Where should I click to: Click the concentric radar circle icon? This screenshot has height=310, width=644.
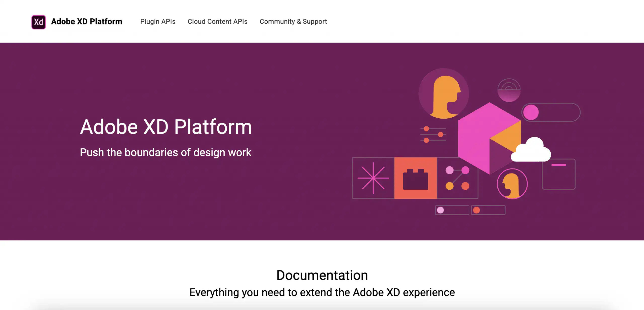click(x=509, y=90)
